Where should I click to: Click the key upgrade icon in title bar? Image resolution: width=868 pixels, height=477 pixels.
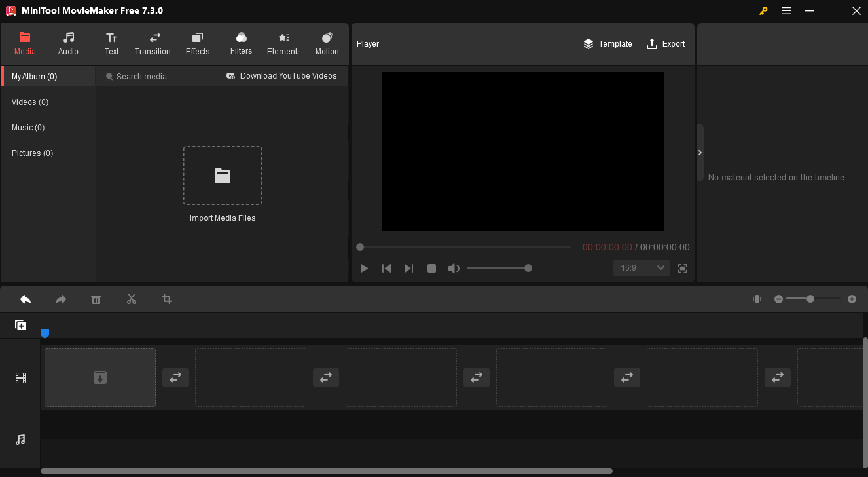click(x=763, y=10)
